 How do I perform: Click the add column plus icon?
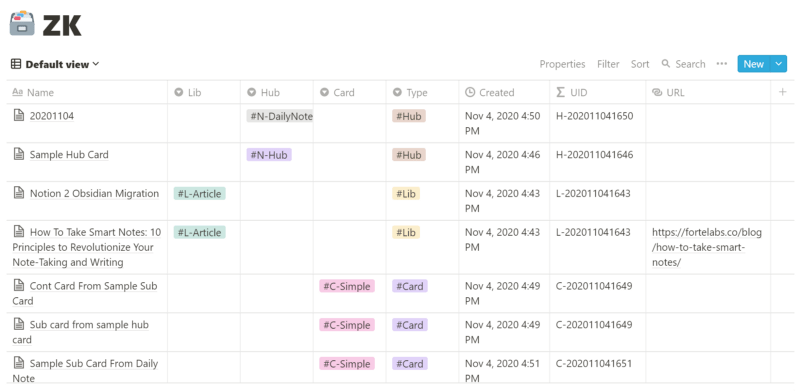[x=783, y=92]
